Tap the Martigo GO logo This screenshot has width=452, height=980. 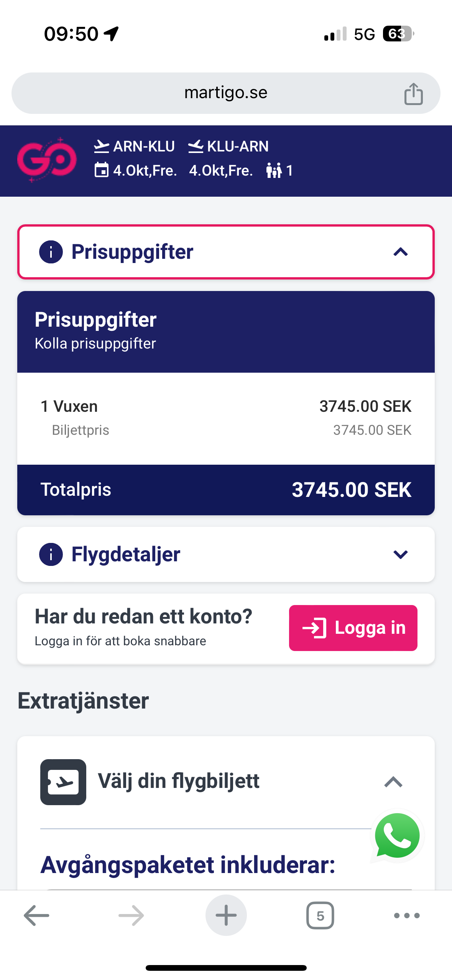47,159
